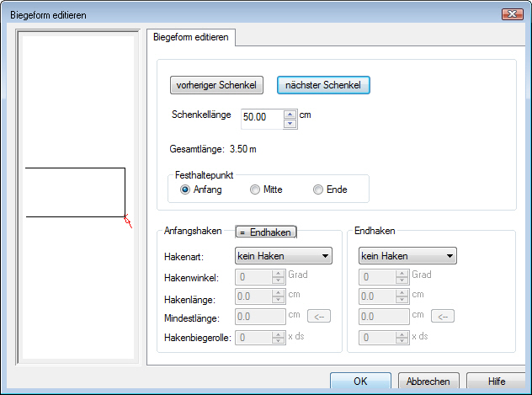Click the Endhaken Mindestlänge arrow button

(443, 317)
